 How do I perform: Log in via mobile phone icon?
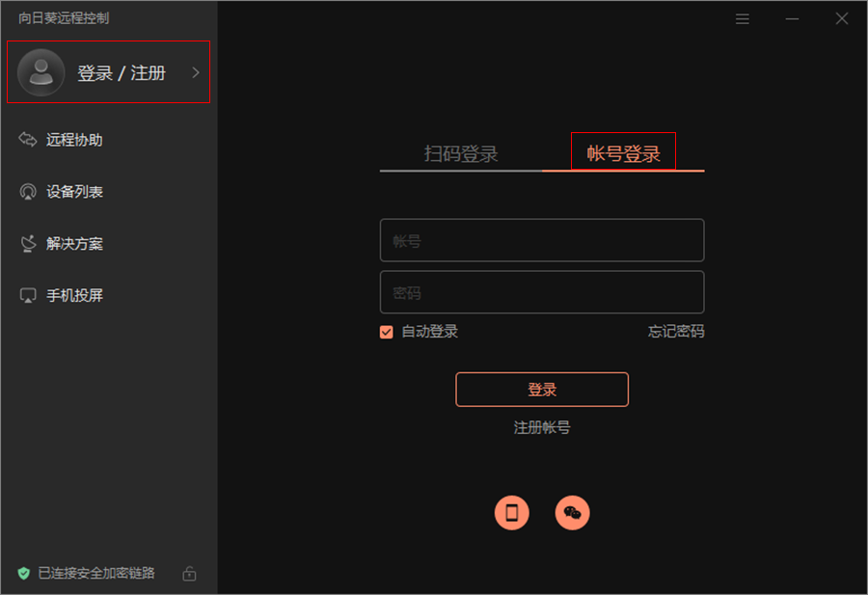click(511, 512)
